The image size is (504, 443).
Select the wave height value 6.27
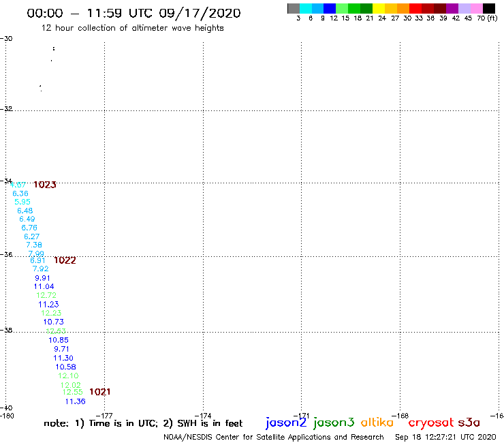(31, 236)
